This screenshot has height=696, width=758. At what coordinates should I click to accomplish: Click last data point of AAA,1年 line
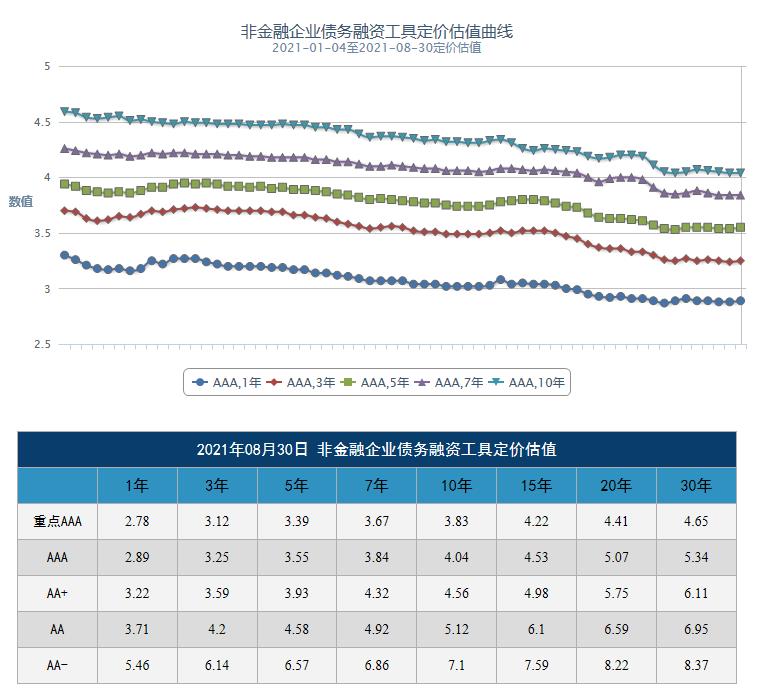click(x=740, y=301)
